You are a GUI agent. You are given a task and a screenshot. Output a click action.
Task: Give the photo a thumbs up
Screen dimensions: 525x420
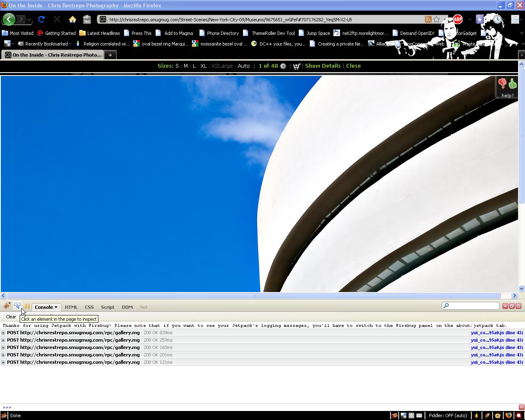point(513,84)
